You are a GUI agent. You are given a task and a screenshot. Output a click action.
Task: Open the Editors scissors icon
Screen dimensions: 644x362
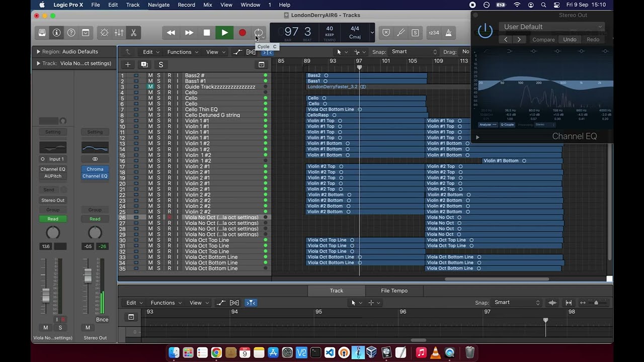[133, 33]
